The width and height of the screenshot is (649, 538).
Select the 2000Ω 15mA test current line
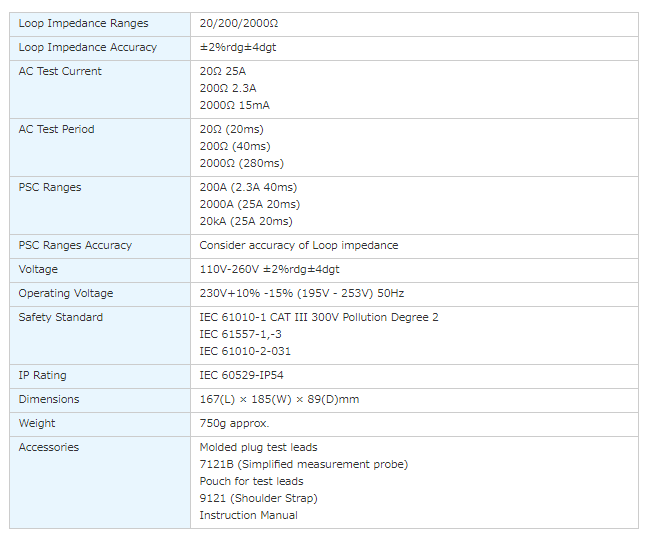(234, 105)
